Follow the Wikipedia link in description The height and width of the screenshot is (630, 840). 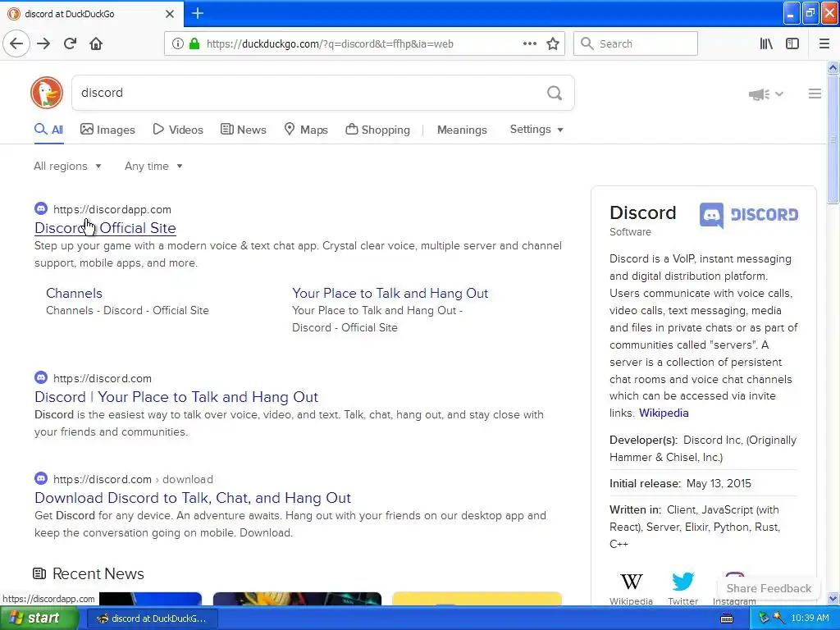664,413
